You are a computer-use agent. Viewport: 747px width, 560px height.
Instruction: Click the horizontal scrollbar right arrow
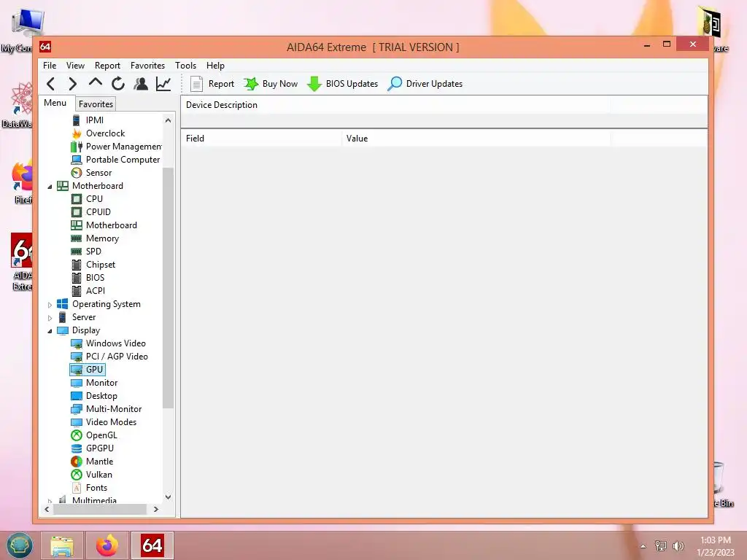point(156,509)
